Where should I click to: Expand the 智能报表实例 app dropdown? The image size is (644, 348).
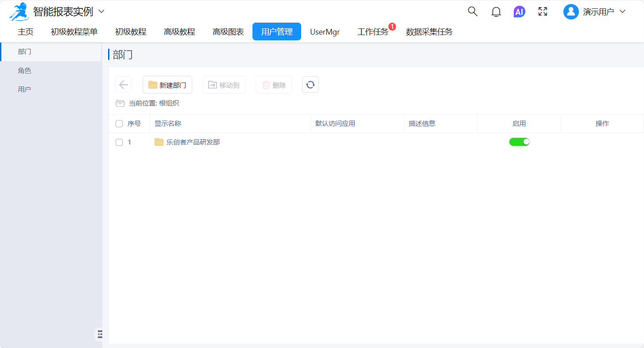pos(101,11)
